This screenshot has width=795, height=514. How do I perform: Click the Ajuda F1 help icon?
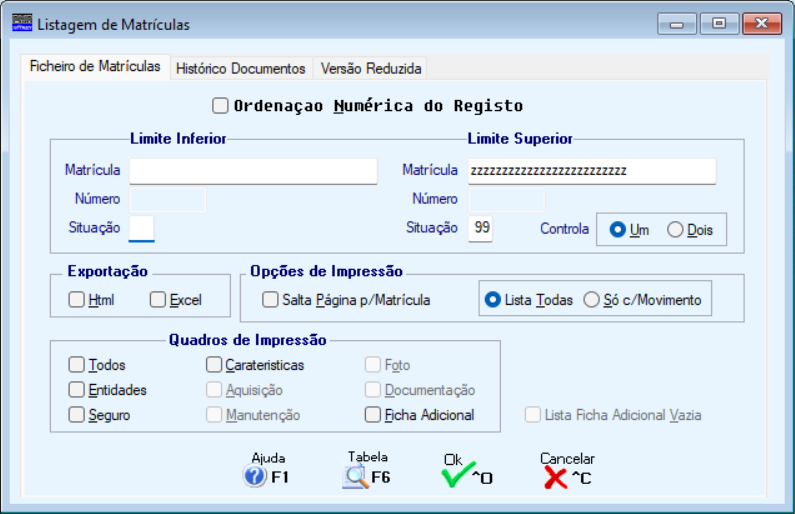pos(256,477)
